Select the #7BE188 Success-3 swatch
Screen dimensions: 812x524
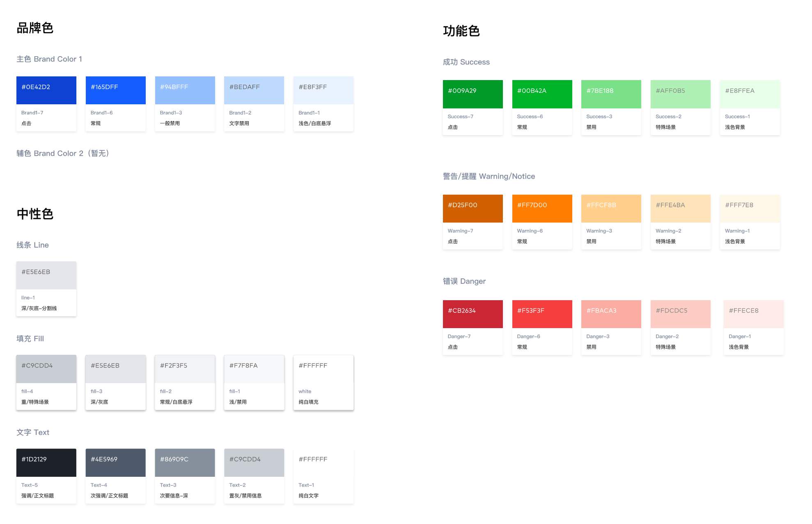coord(611,94)
